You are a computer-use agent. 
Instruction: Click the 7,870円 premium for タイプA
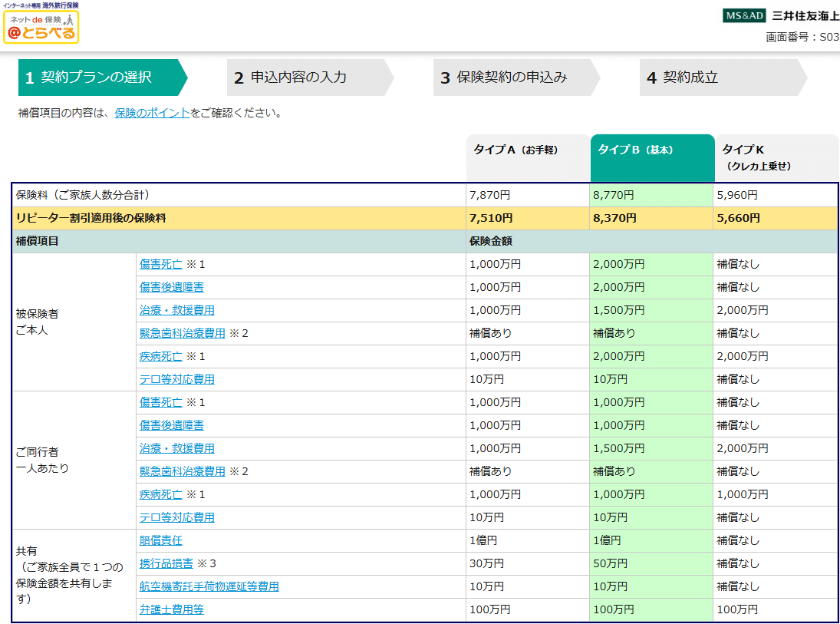(x=489, y=195)
